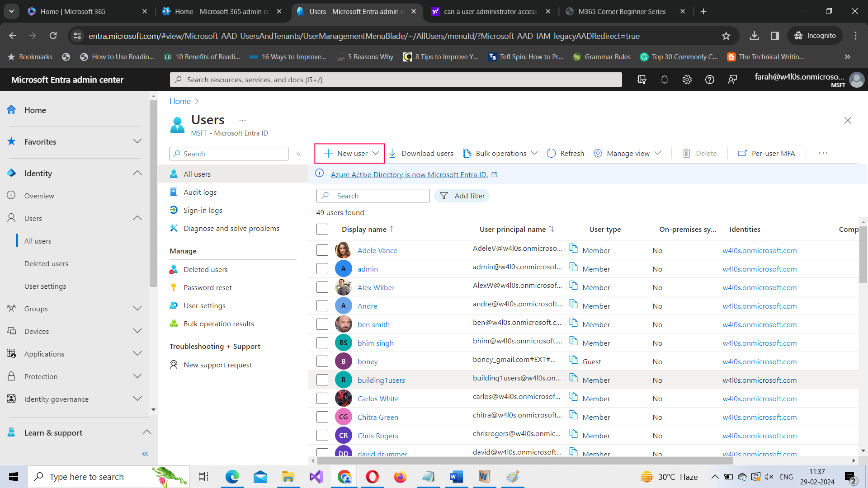Select the checkbox for Adele Vance
868x488 pixels.
(x=322, y=250)
